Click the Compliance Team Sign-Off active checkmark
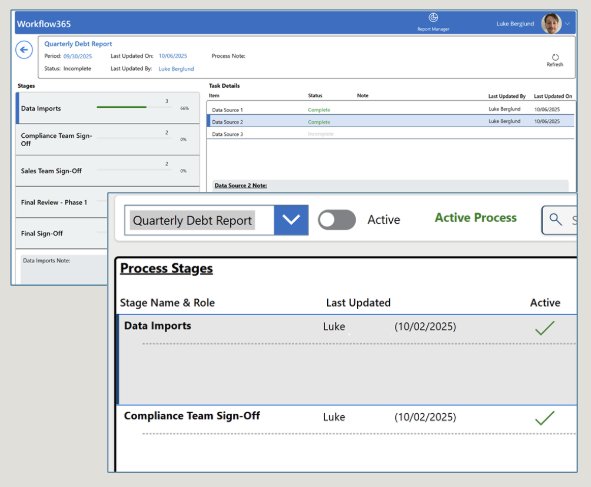 [x=545, y=418]
